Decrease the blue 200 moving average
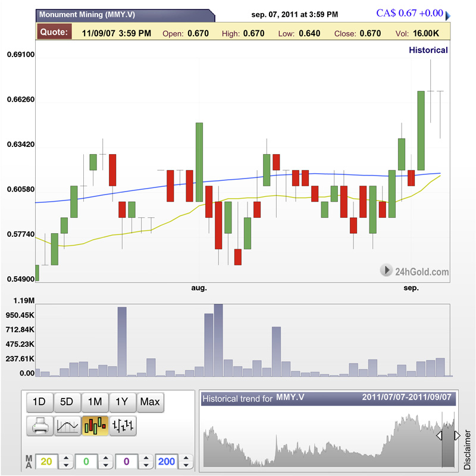Screen dimensions: 476x476 186,465
